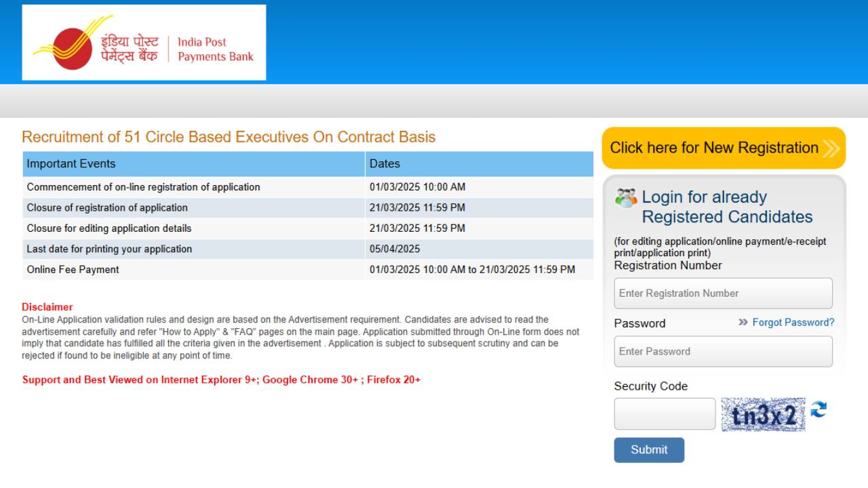The height and width of the screenshot is (488, 868).
Task: Click the red Disclaimer heading
Action: 47,307
